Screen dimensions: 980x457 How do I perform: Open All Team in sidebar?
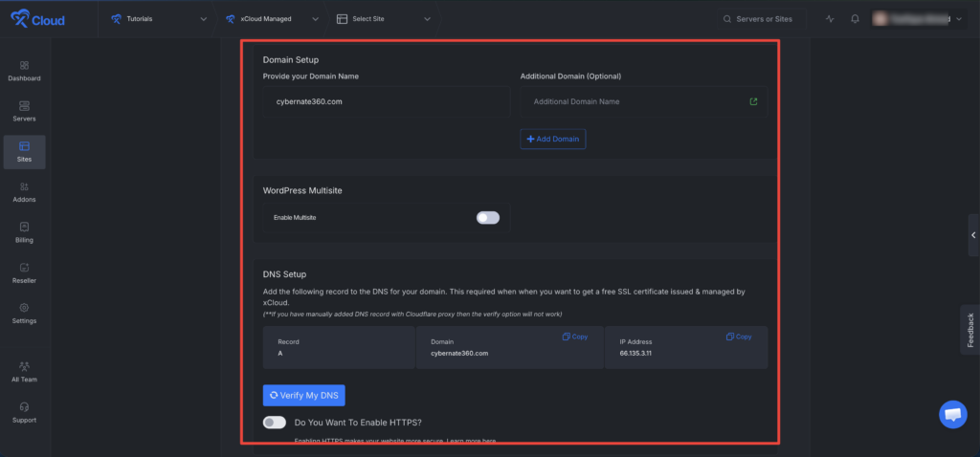(x=24, y=372)
